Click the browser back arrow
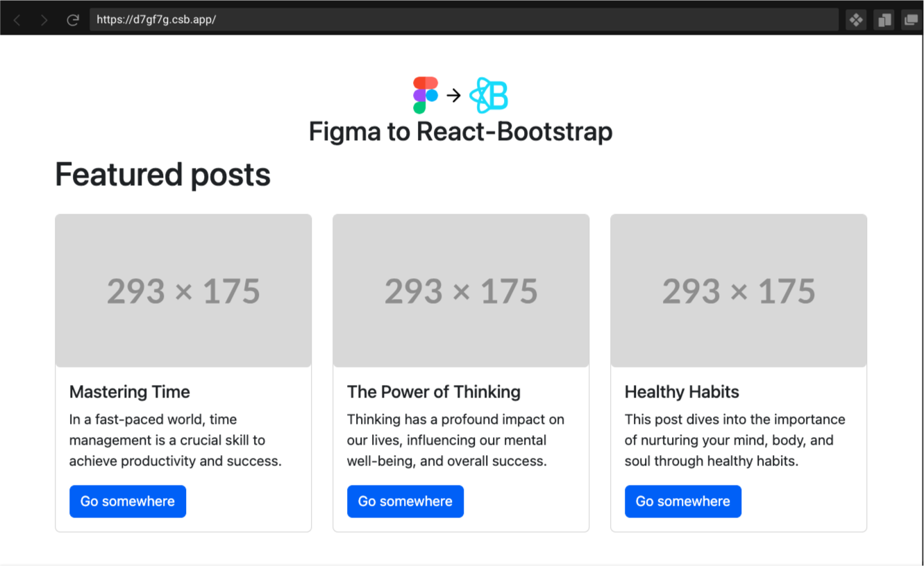 point(17,20)
